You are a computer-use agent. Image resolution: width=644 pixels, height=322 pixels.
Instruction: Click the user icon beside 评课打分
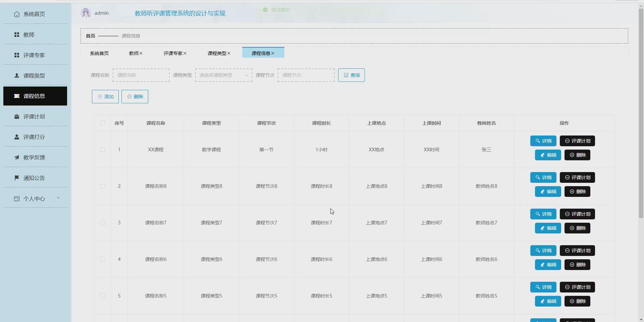pyautogui.click(x=17, y=137)
